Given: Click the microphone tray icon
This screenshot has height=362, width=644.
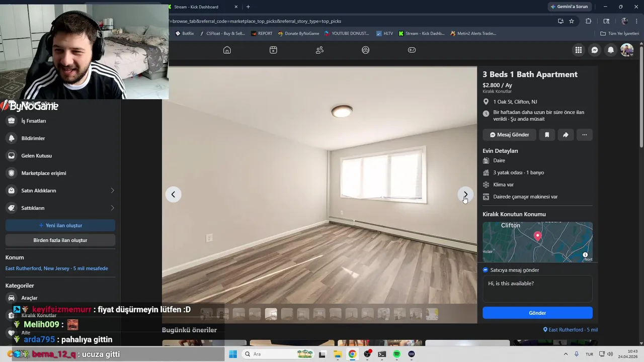Looking at the screenshot, I should point(577,354).
